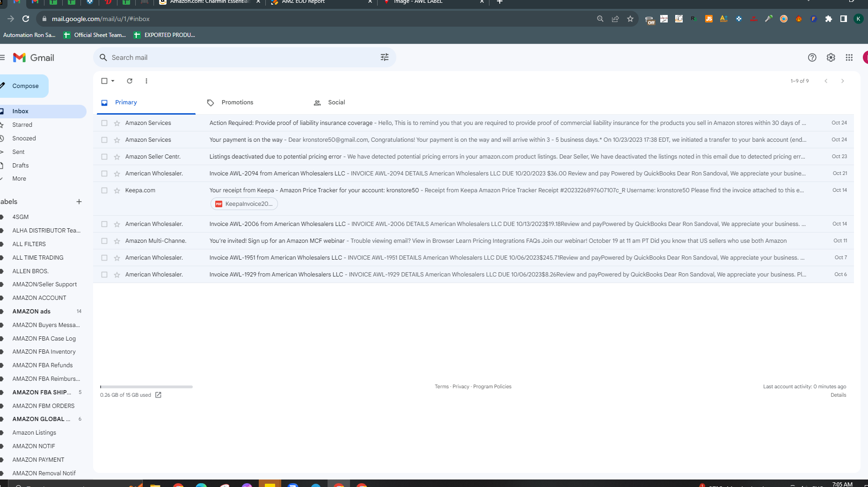
Task: Open Gmail main menu hamburger icon
Action: [2, 58]
